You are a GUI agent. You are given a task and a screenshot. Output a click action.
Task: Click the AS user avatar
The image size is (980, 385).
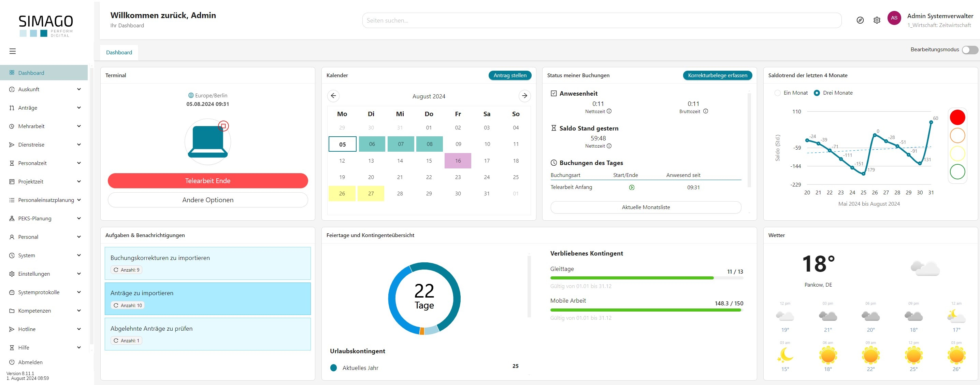point(894,18)
